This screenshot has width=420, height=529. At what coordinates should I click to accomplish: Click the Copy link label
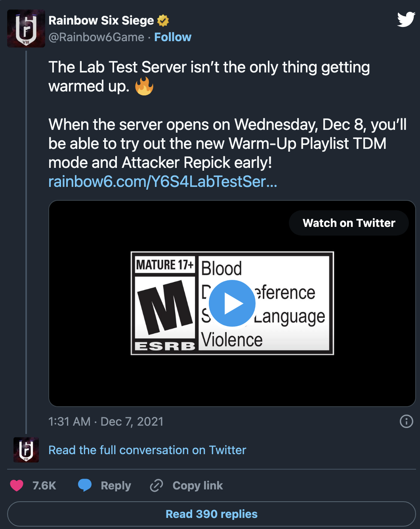[x=198, y=485]
